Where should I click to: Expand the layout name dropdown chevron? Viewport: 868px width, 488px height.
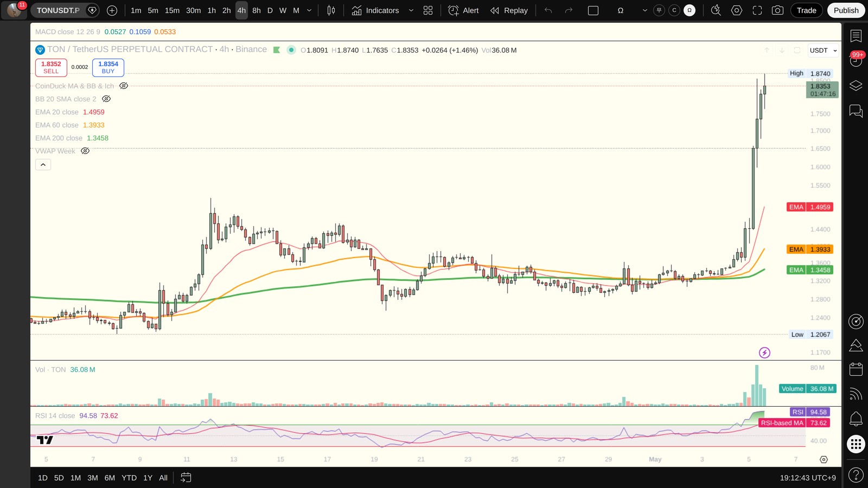coord(644,10)
